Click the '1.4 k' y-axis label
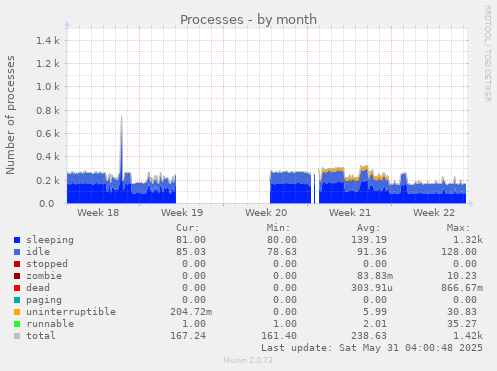The height and width of the screenshot is (371, 497). (x=48, y=41)
